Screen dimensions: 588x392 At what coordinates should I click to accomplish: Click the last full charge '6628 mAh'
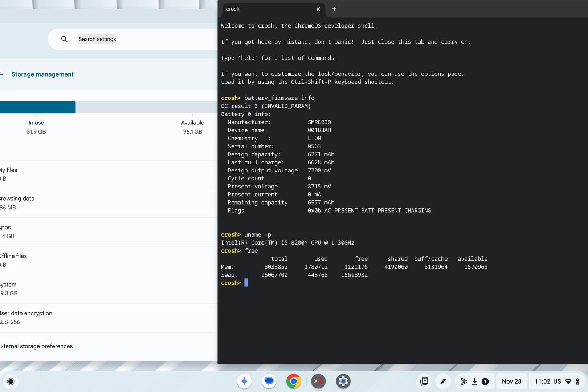pyautogui.click(x=321, y=162)
